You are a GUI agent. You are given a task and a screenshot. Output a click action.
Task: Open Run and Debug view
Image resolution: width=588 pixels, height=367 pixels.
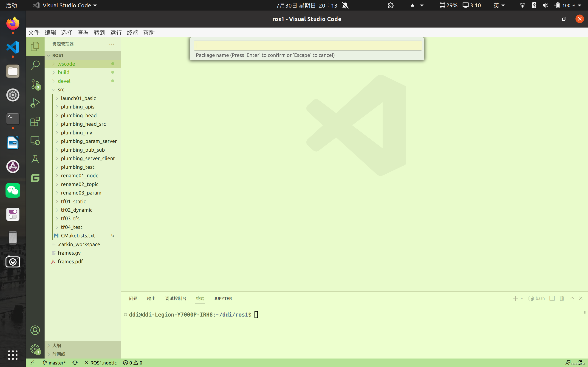[x=35, y=103]
